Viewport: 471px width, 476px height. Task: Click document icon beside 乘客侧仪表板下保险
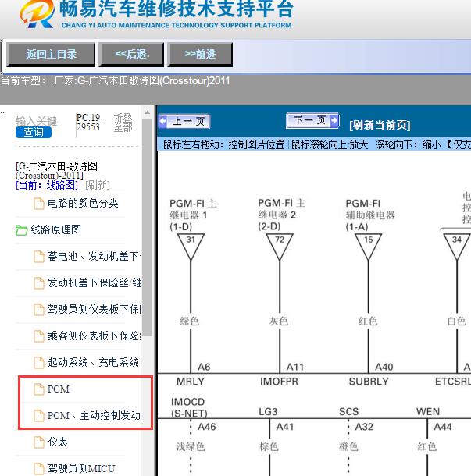[38, 336]
